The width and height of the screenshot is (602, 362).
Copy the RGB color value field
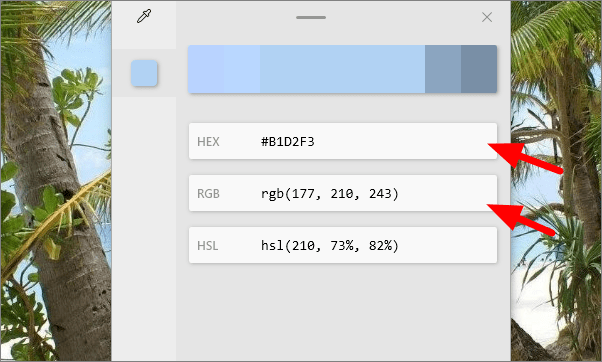coord(343,193)
